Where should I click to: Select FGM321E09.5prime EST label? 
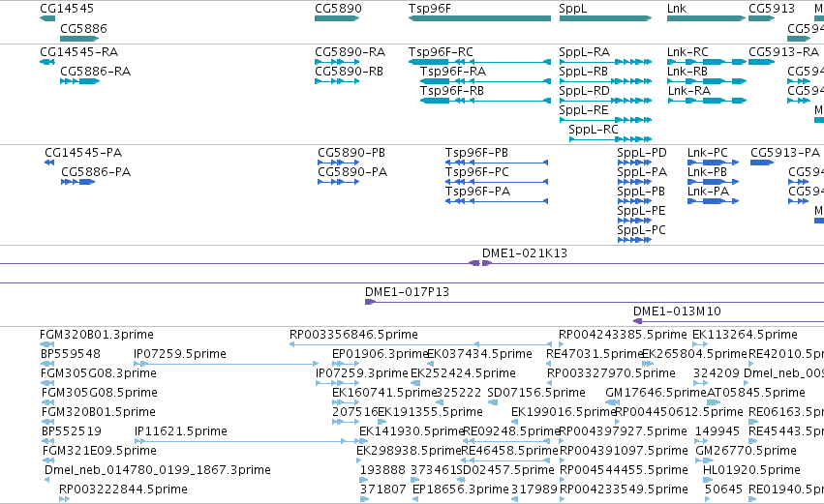click(x=100, y=451)
